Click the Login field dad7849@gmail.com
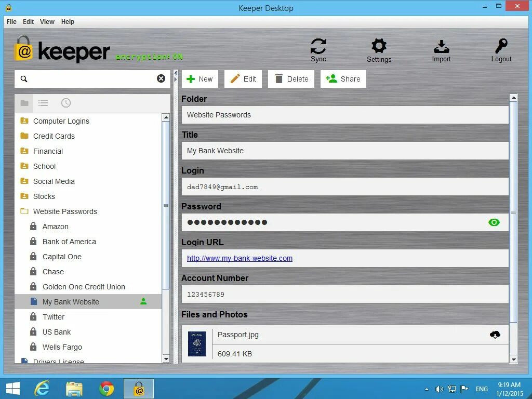 click(345, 187)
